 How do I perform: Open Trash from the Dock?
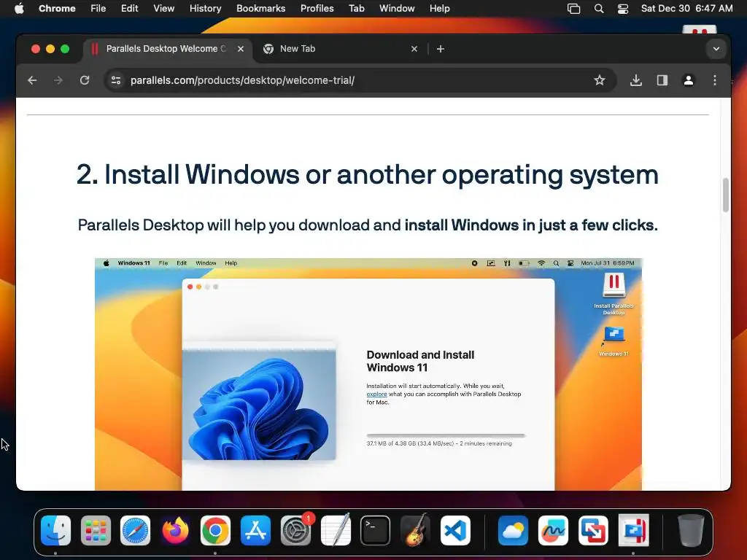[x=691, y=531]
